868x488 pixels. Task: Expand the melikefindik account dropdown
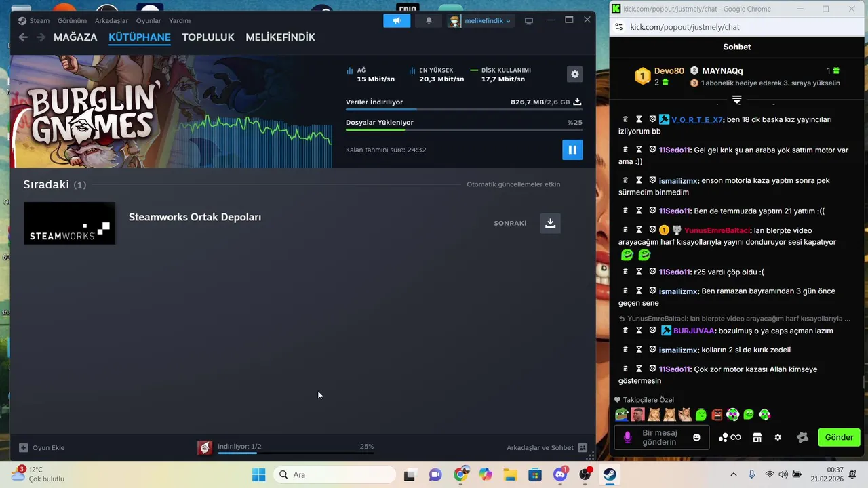[508, 21]
